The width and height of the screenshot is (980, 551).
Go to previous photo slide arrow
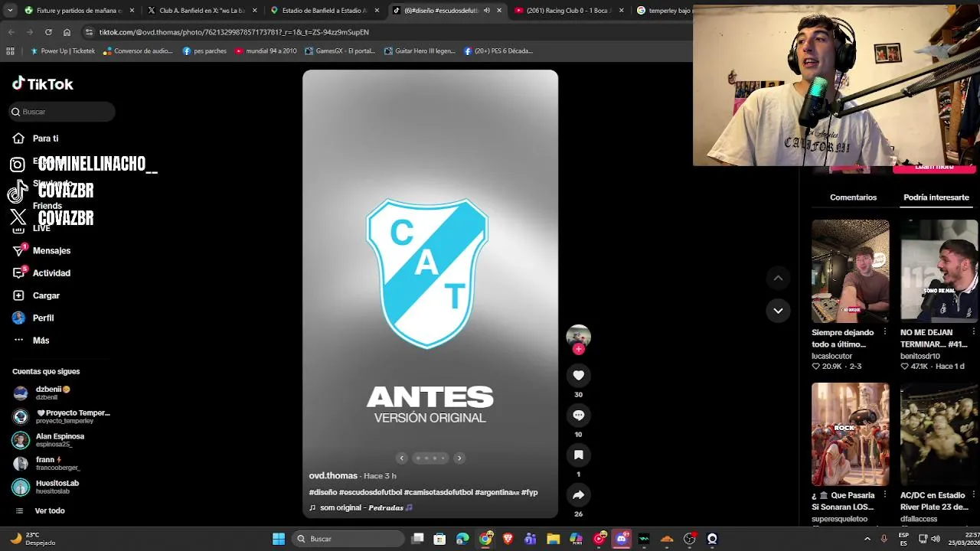click(x=401, y=458)
